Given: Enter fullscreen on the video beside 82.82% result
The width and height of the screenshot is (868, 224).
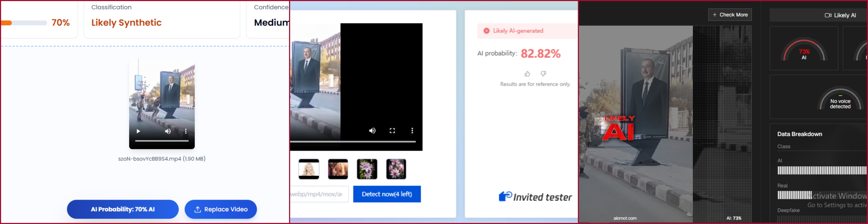Looking at the screenshot, I should coord(392,131).
